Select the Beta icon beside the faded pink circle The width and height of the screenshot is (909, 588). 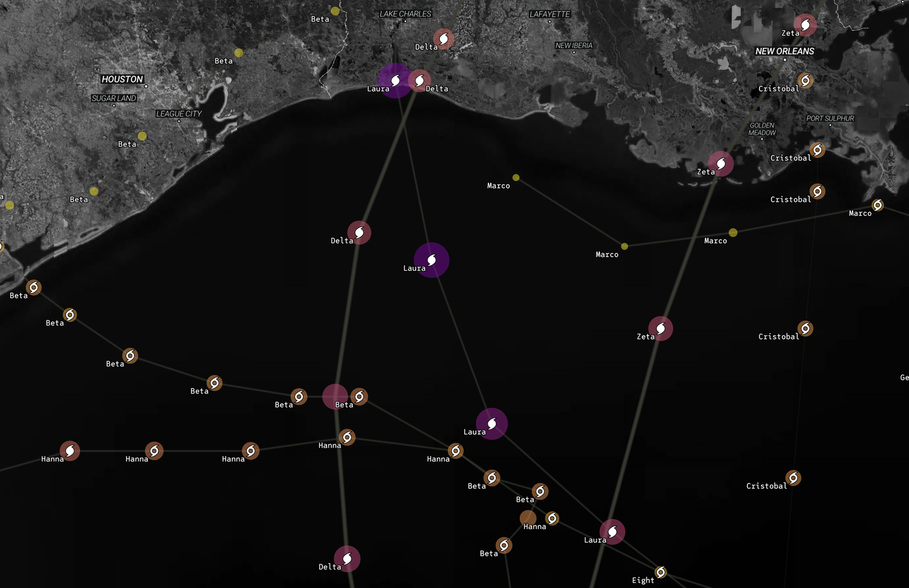[x=359, y=396]
